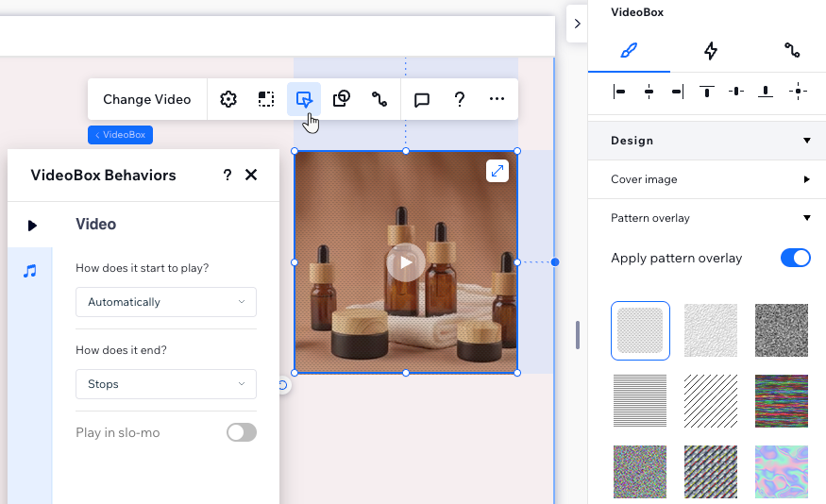Open the Automatically start-play dropdown
This screenshot has height=504, width=826.
[x=166, y=302]
